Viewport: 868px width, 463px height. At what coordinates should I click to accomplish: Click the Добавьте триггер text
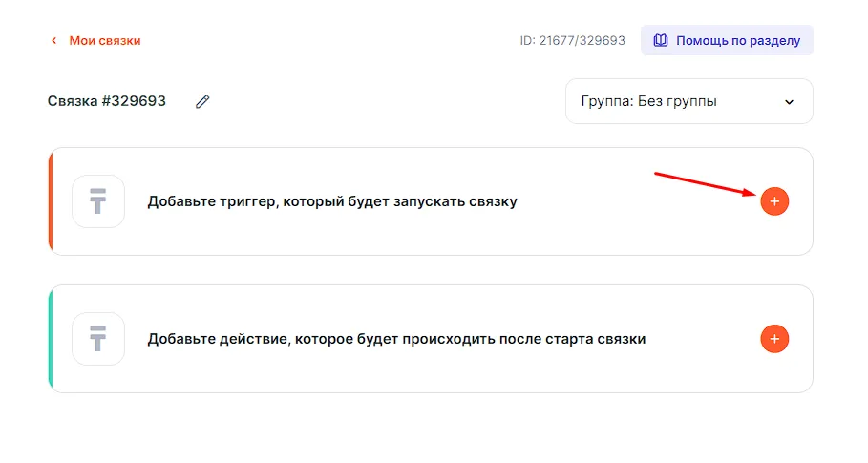tap(331, 201)
